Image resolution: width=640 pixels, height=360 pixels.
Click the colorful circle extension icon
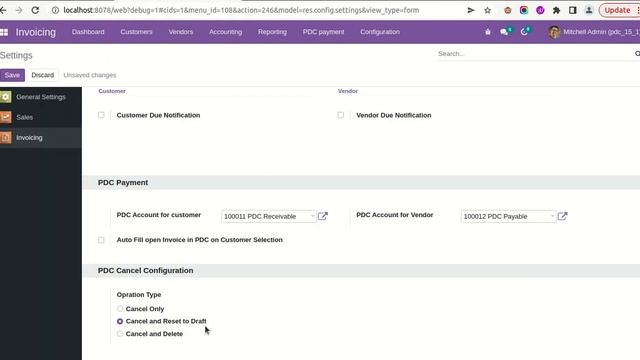click(524, 10)
